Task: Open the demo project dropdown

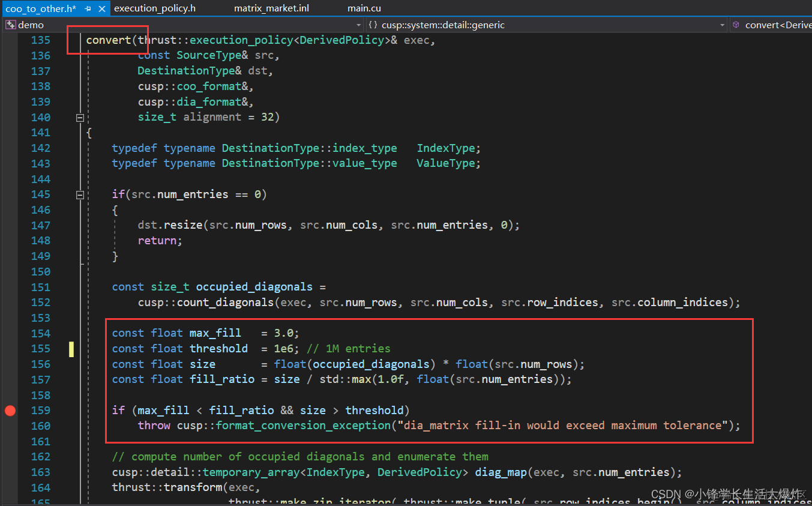Action: coord(359,25)
